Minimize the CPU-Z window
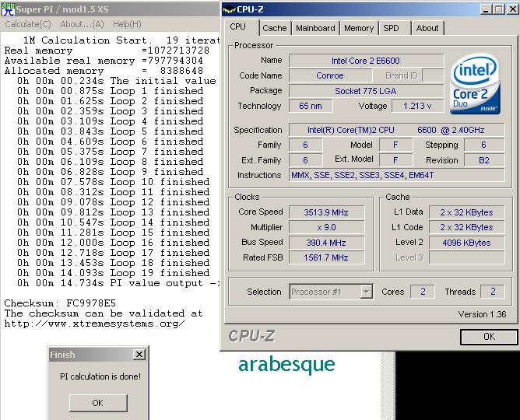Viewport: 520px width, 420px height. pyautogui.click(x=486, y=9)
